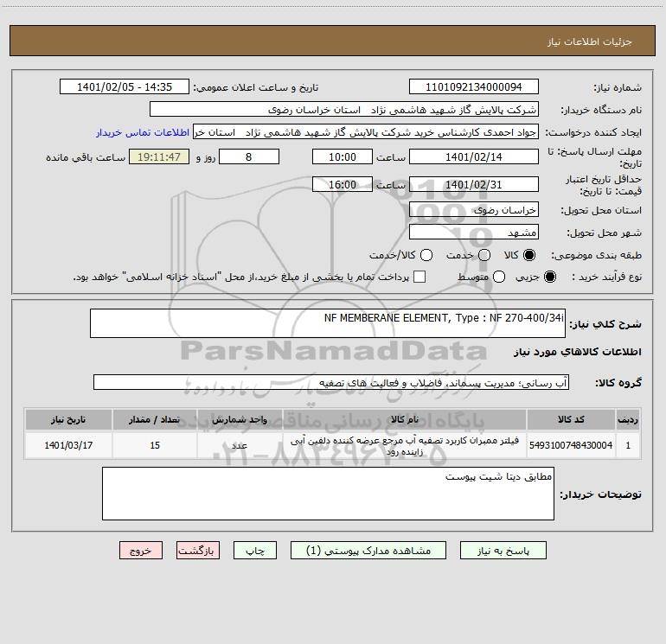Click the استان محل تحویل field خراسان رضوی

(474, 210)
